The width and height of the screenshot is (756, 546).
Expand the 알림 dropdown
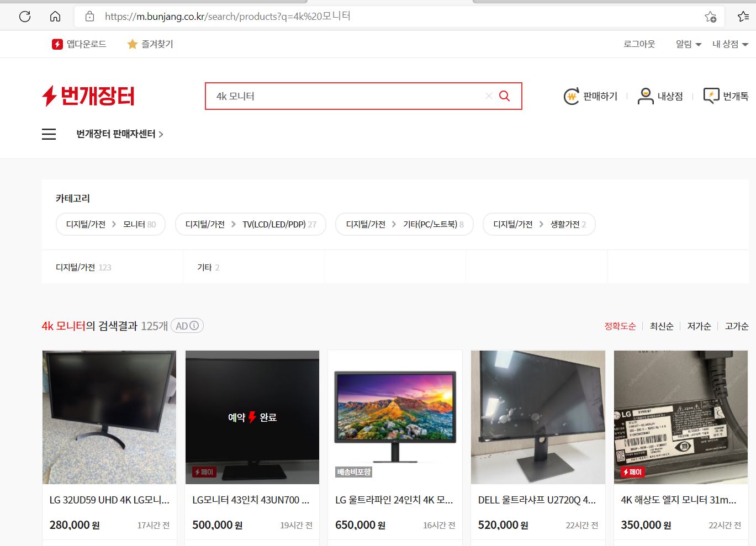click(688, 44)
